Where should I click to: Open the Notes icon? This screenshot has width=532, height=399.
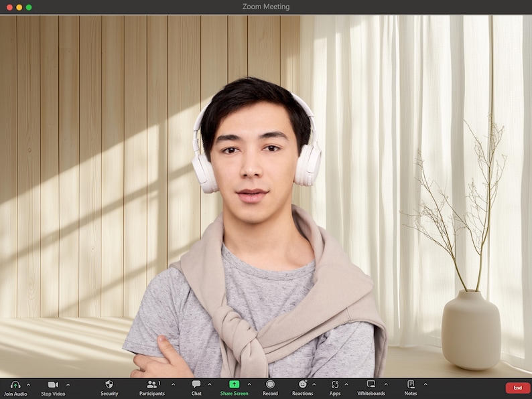[x=411, y=384]
